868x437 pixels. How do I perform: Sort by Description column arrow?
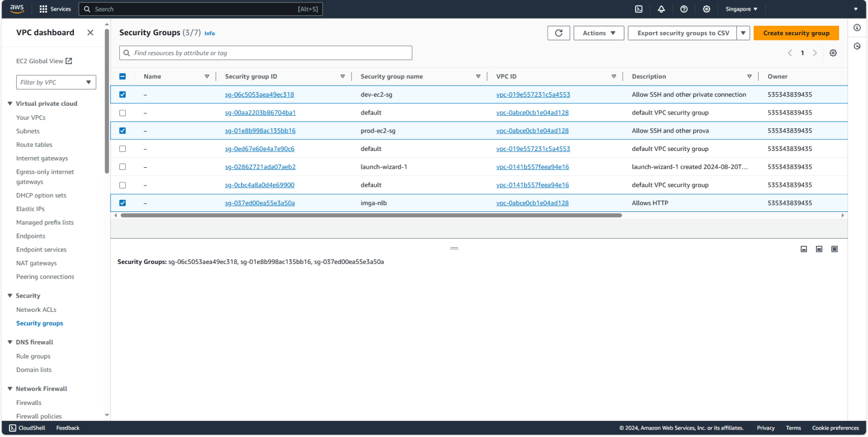coord(750,77)
